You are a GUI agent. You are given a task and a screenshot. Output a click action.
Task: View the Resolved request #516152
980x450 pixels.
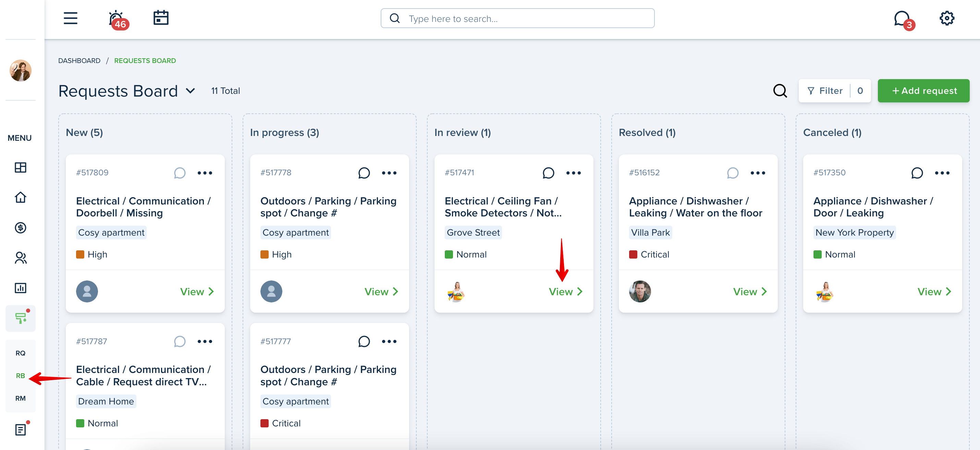750,291
